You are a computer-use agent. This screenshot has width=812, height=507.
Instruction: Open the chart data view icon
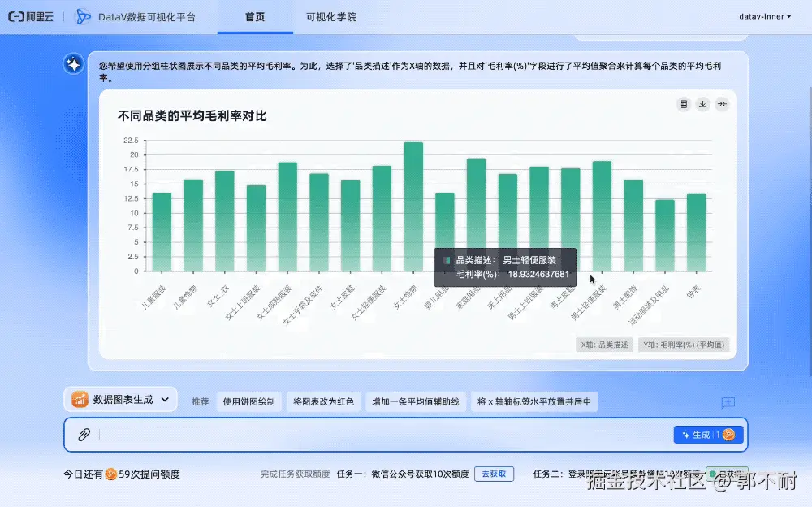[684, 104]
